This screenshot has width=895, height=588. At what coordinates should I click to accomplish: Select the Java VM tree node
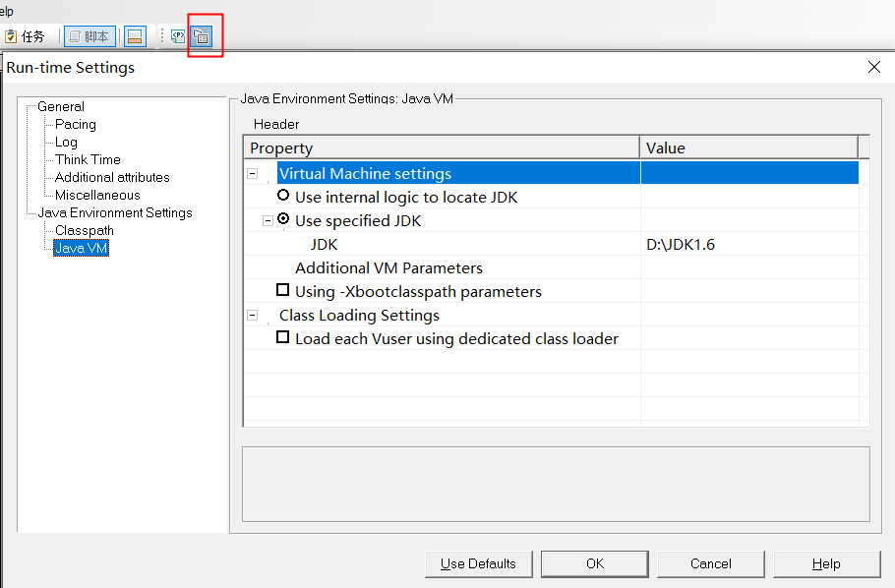click(x=81, y=249)
